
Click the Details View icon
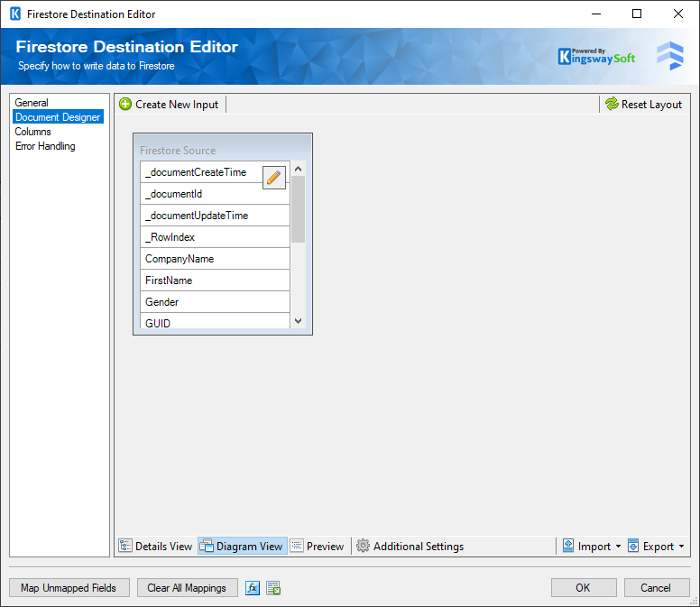pyautogui.click(x=125, y=546)
